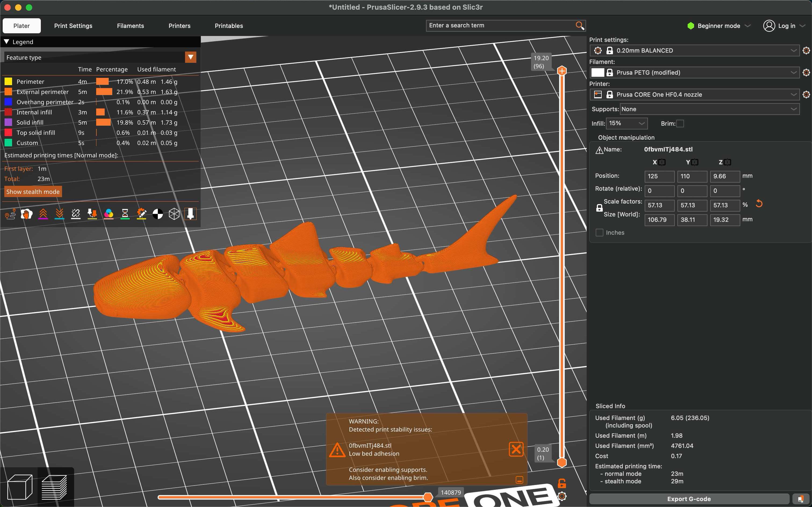Screen dimensions: 812x507
Task: Toggle the wipe moves hand icon
Action: point(27,214)
